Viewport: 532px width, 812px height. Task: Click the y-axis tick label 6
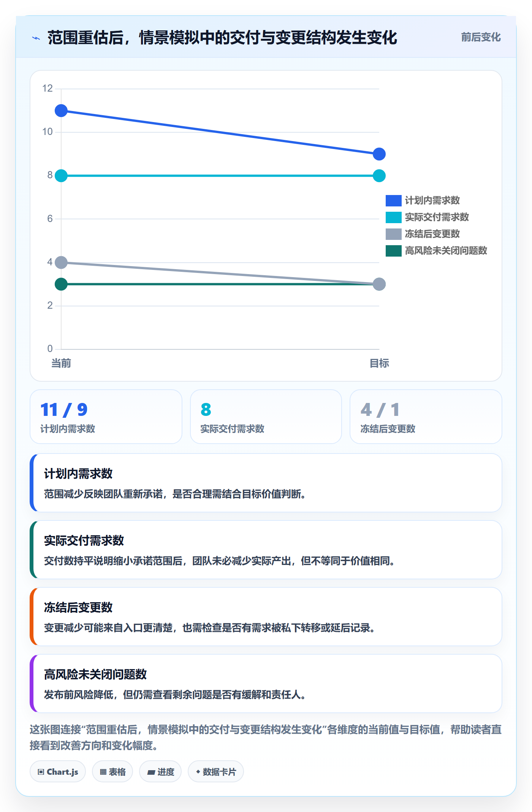coord(50,219)
